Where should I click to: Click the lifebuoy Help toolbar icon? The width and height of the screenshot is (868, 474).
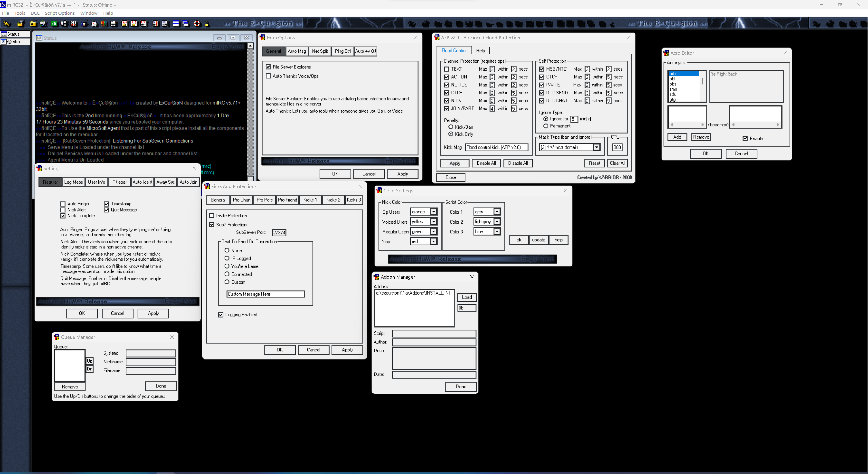pyautogui.click(x=197, y=24)
